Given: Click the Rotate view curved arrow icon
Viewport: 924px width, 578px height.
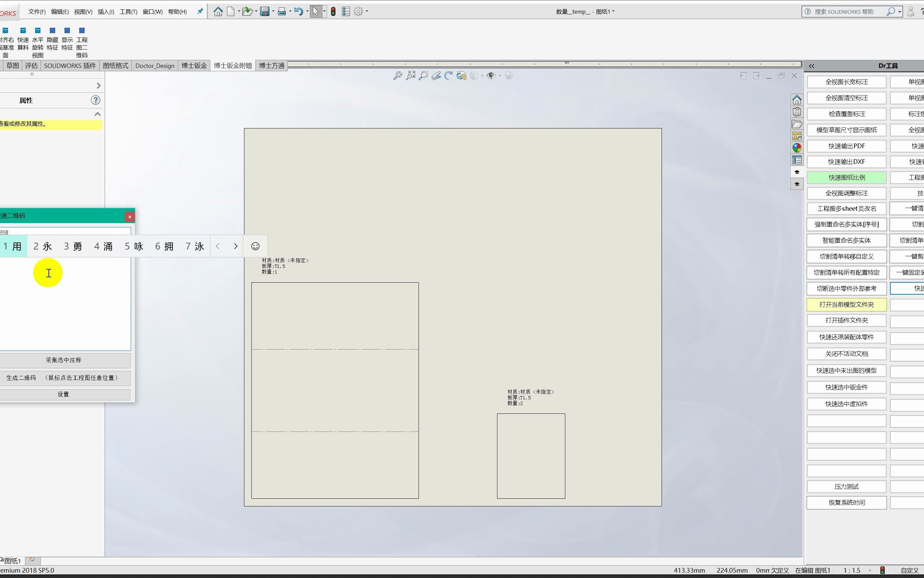Looking at the screenshot, I should click(448, 76).
